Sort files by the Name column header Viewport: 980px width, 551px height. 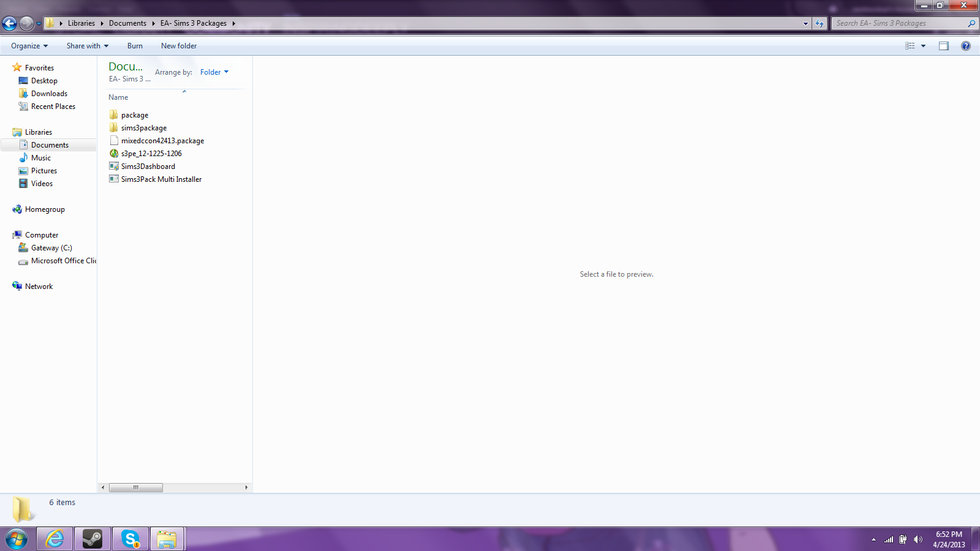pyautogui.click(x=118, y=97)
